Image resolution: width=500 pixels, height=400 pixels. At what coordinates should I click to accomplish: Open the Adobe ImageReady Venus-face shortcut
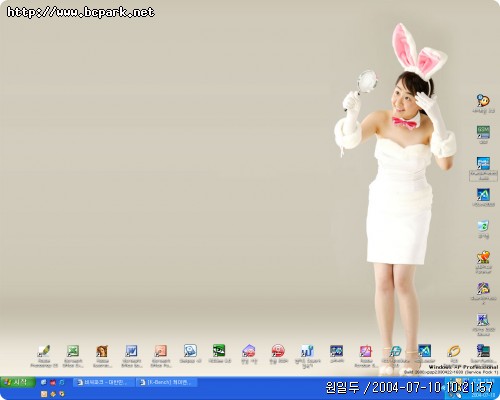pos(102,356)
